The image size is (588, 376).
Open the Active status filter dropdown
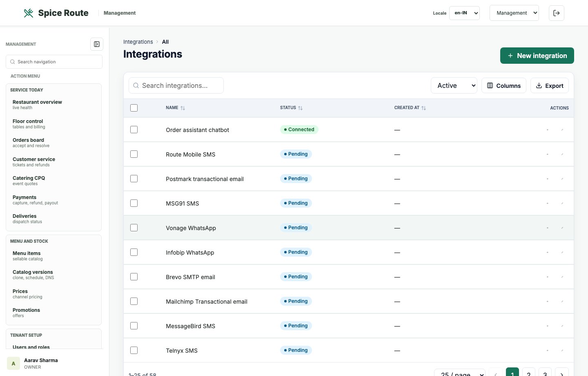click(454, 85)
